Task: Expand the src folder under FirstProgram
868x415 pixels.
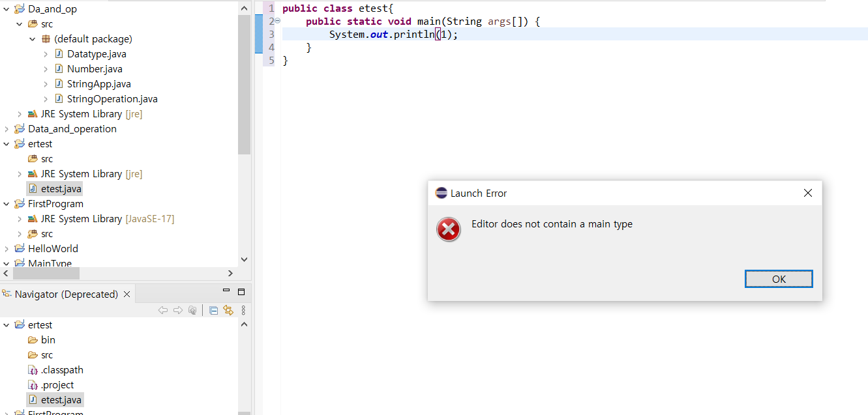Action: (x=20, y=234)
